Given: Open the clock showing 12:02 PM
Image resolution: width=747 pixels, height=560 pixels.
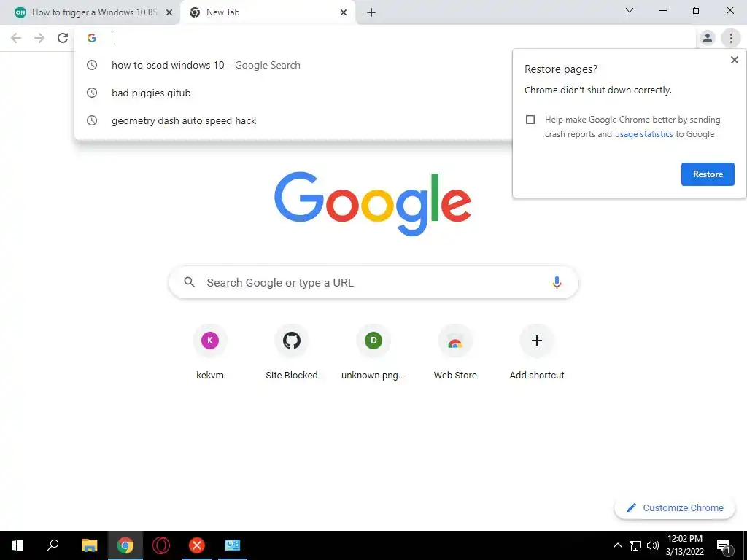Looking at the screenshot, I should pos(684,545).
